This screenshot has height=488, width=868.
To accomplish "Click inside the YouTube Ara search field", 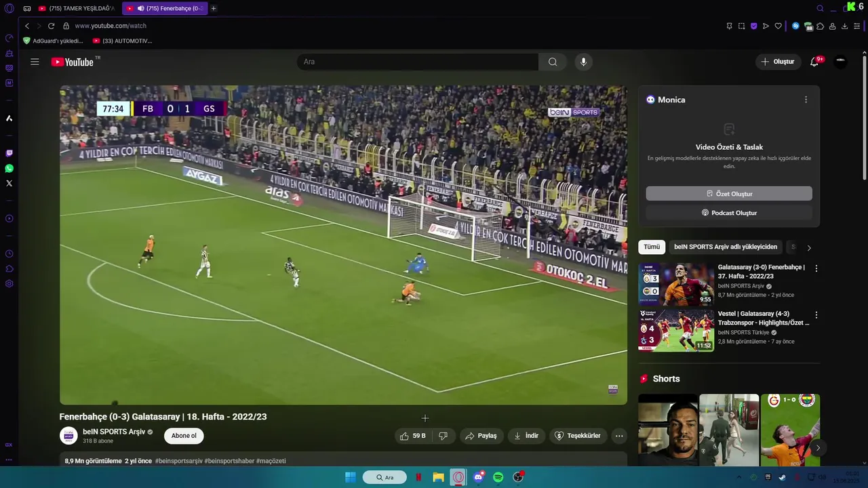I will (x=418, y=62).
